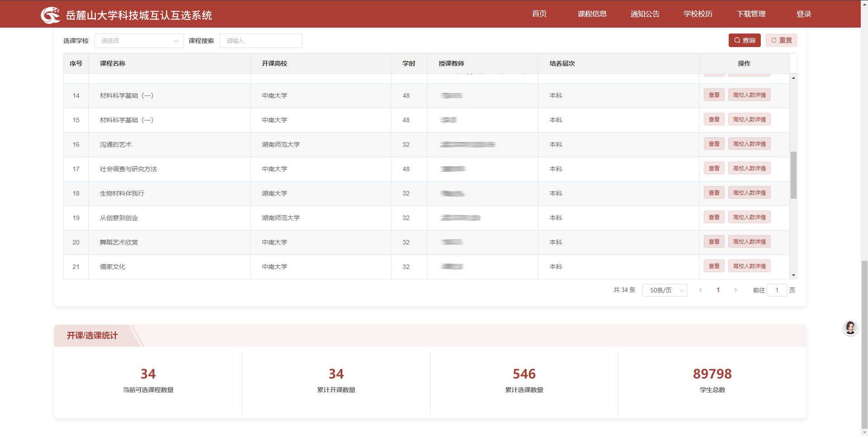Click the table's vertical scrollbar thumb
The image size is (868, 436).
point(793,175)
